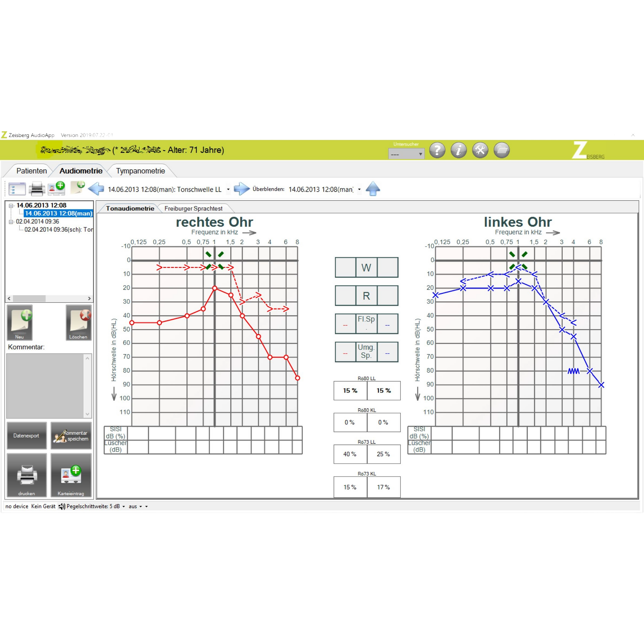This screenshot has height=644, width=644.
Task: Click the Rö80 LL left 15 % value
Action: pos(350,391)
